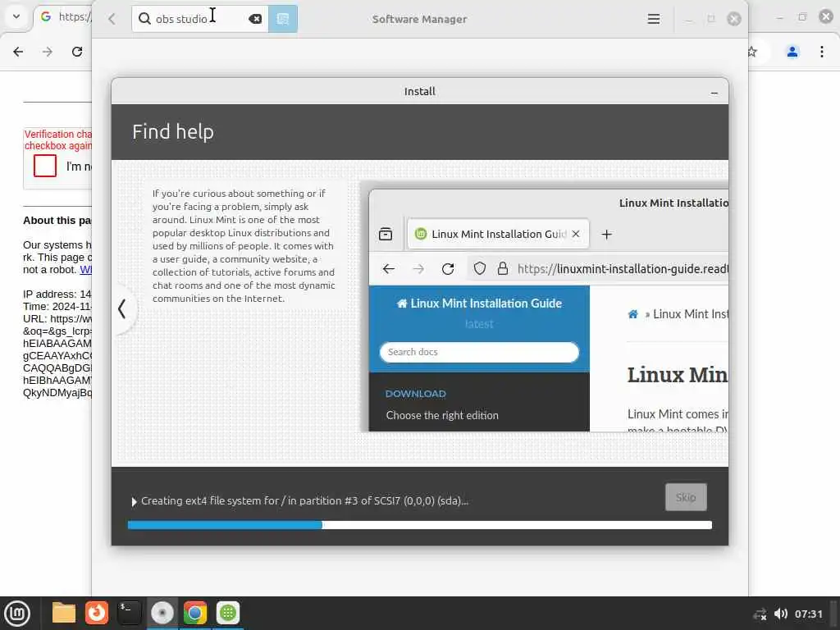
Task: Toggle the search-in-descriptions button in Software Manager
Action: (x=283, y=19)
